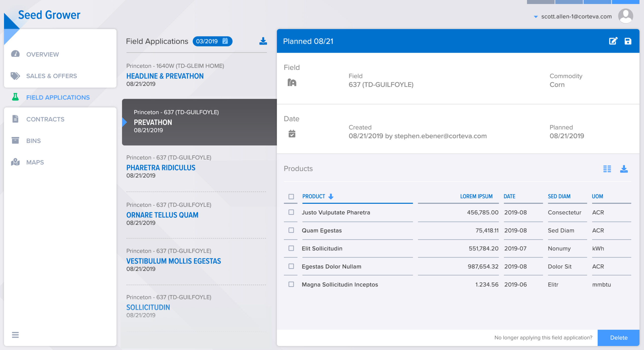
Task: Open SOLLICITUDIN application
Action: 148,307
